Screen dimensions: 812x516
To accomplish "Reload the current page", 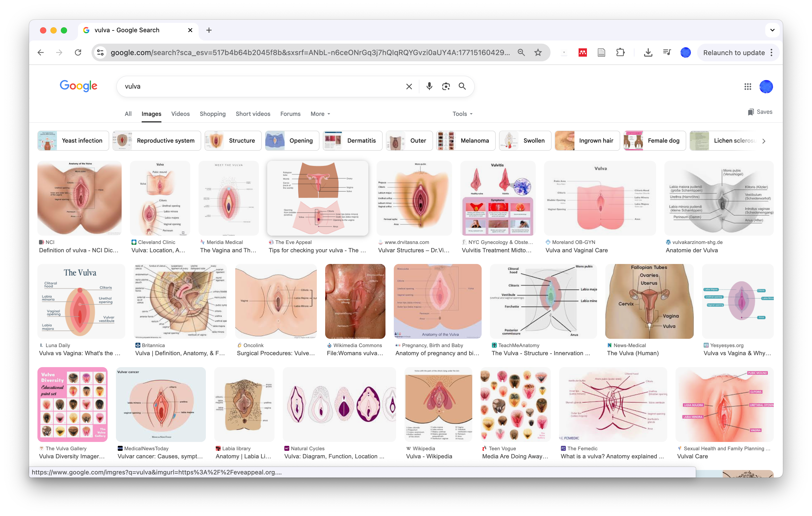I will (x=78, y=52).
